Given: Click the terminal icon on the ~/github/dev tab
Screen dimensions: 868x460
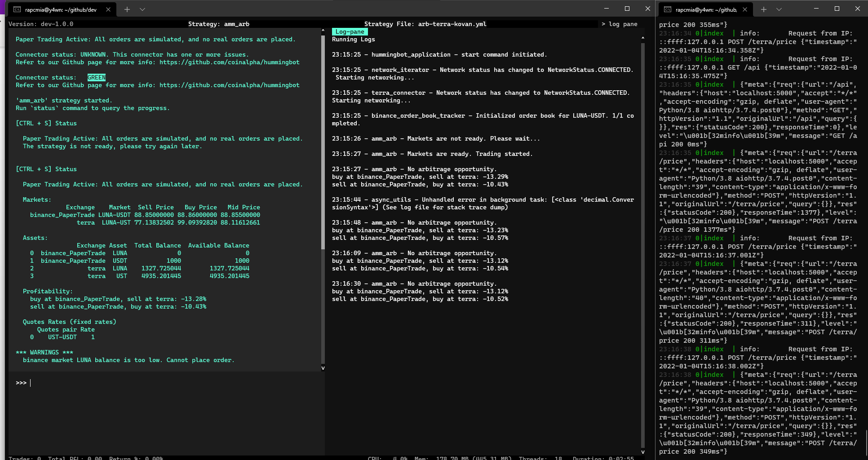Looking at the screenshot, I should pyautogui.click(x=17, y=8).
